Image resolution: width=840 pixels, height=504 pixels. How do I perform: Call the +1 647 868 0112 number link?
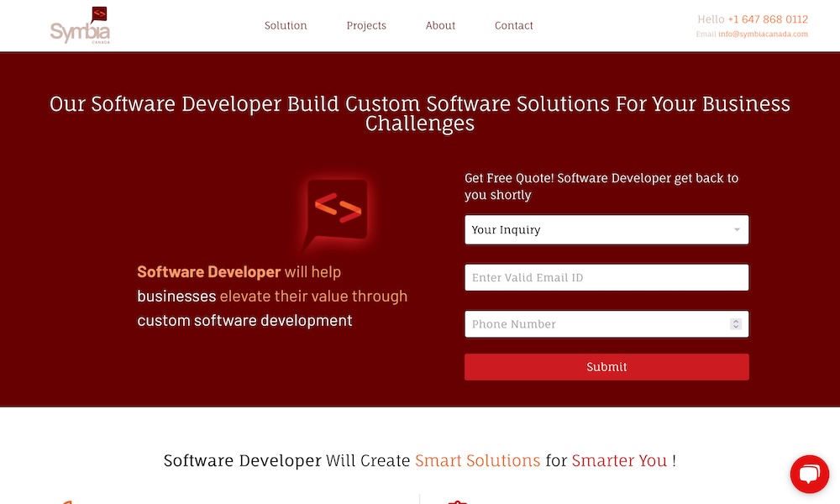click(768, 19)
